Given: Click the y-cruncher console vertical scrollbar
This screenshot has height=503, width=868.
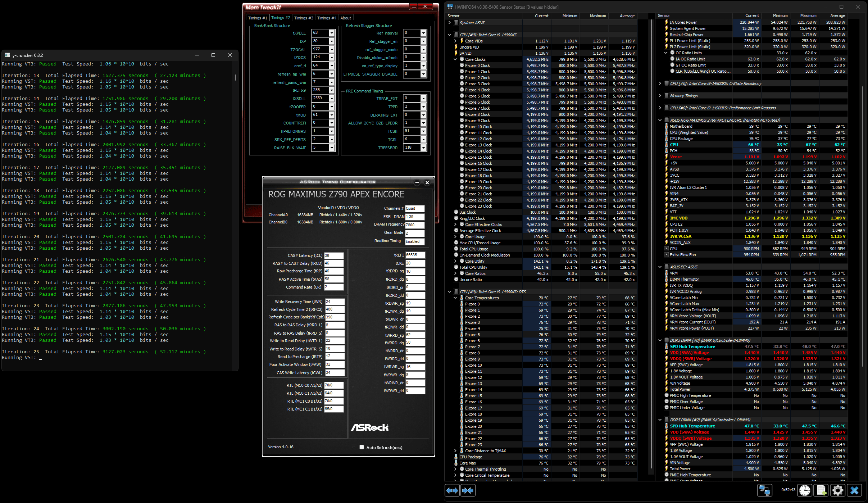Looking at the screenshot, I should 235,78.
